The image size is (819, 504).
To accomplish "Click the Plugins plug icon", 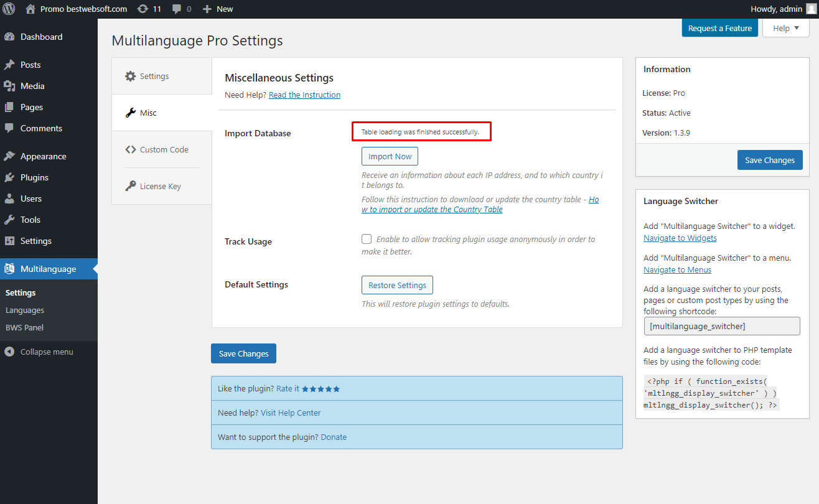I will pyautogui.click(x=9, y=177).
